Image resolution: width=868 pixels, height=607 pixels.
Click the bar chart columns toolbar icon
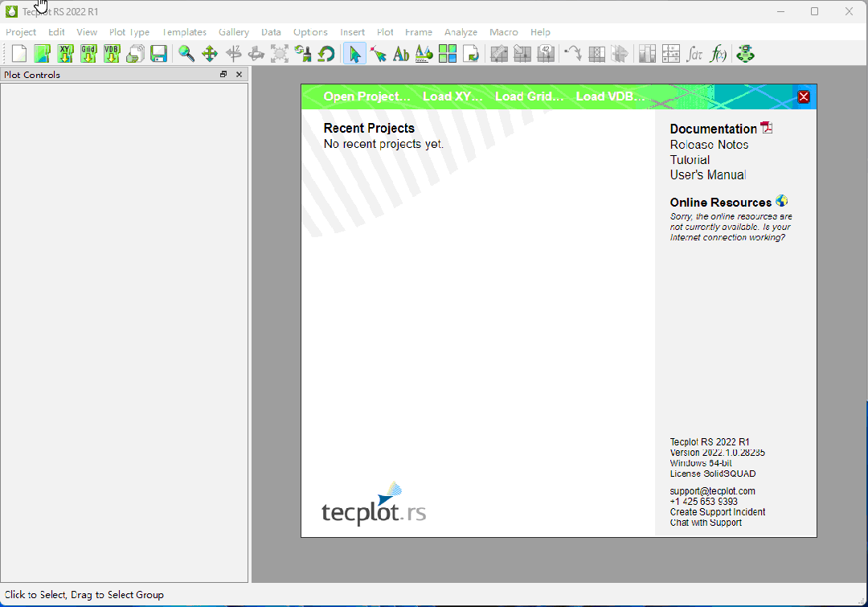click(x=647, y=54)
